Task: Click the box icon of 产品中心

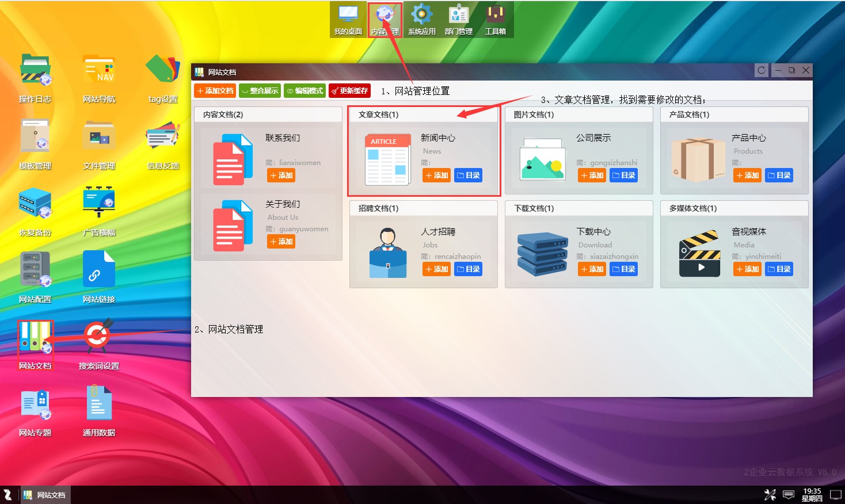Action: (x=698, y=160)
